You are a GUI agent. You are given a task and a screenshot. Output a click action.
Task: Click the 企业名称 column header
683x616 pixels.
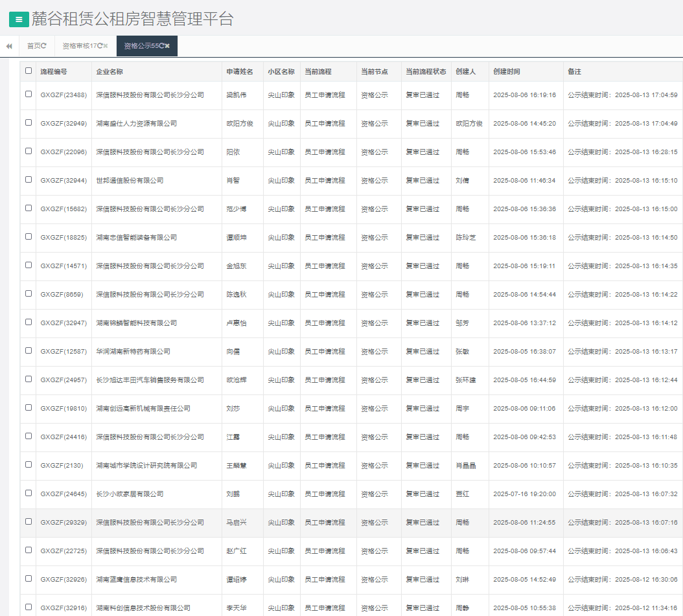110,71
